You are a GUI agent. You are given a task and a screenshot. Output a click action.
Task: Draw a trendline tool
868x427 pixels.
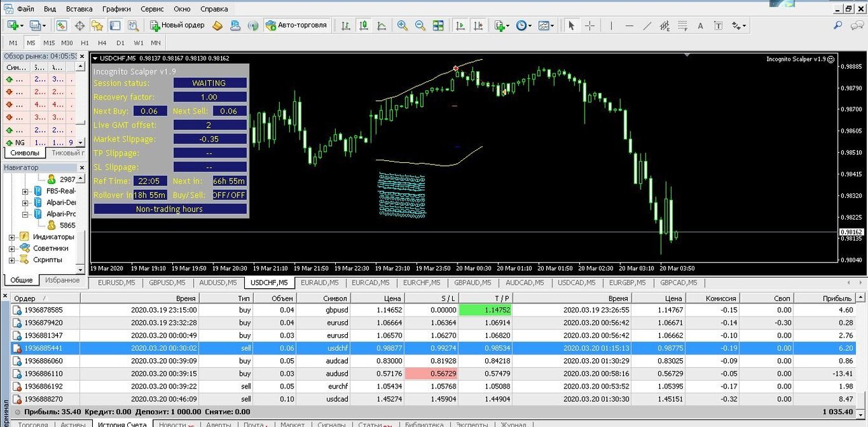(647, 26)
